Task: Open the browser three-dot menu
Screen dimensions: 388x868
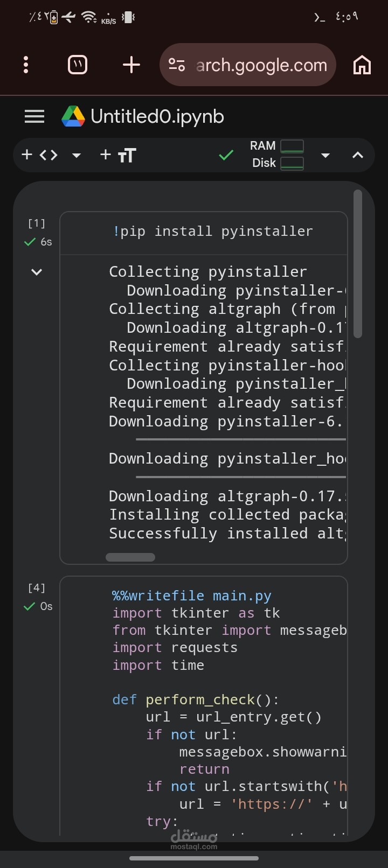Action: [26, 65]
